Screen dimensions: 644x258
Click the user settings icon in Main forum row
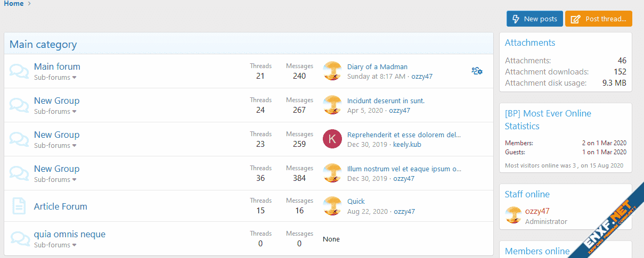click(477, 71)
